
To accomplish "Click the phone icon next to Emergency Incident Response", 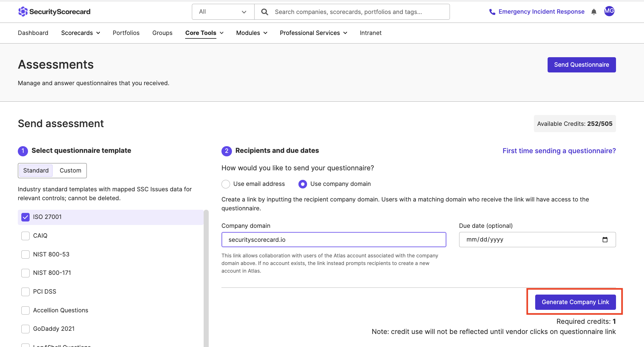I will (492, 11).
